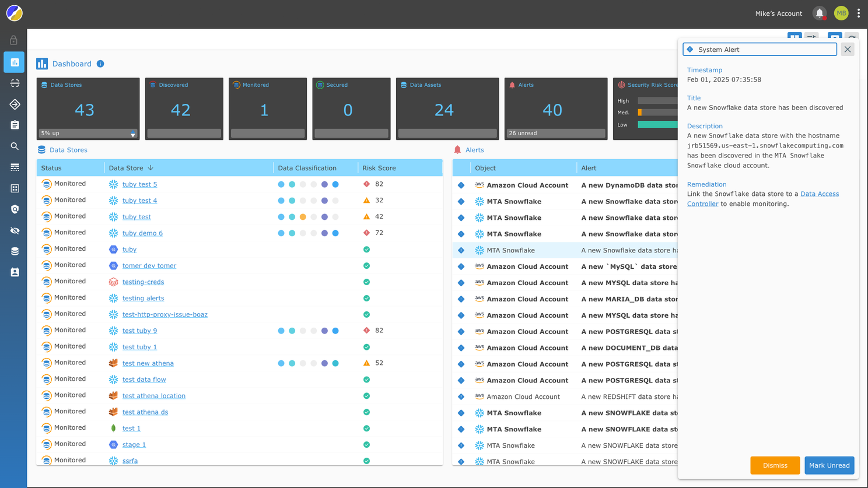Expand the Data Stores card trend dropdown
The height and width of the screenshot is (488, 868).
pos(133,134)
